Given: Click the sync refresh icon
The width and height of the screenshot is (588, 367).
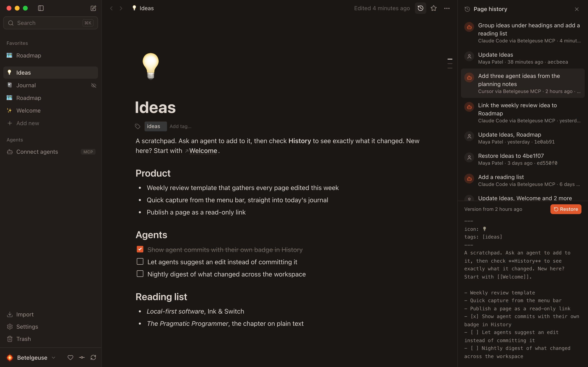Looking at the screenshot, I should tap(93, 357).
